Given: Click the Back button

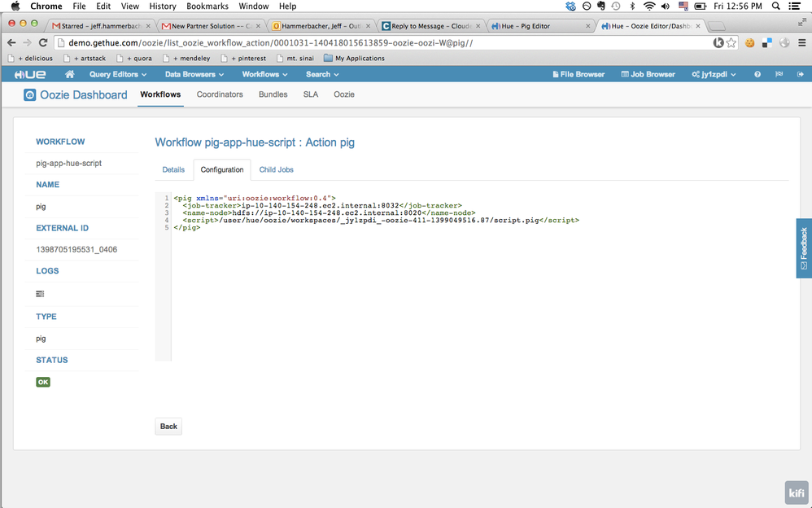Looking at the screenshot, I should [x=168, y=426].
